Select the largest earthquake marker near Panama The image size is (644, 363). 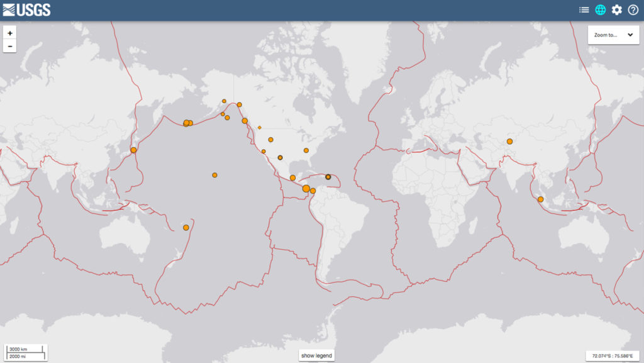[306, 189]
